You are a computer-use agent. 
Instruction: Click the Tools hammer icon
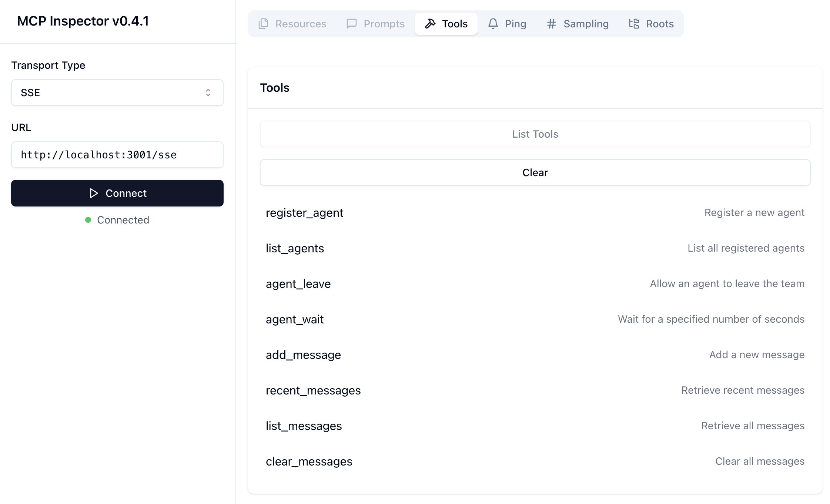pyautogui.click(x=430, y=24)
